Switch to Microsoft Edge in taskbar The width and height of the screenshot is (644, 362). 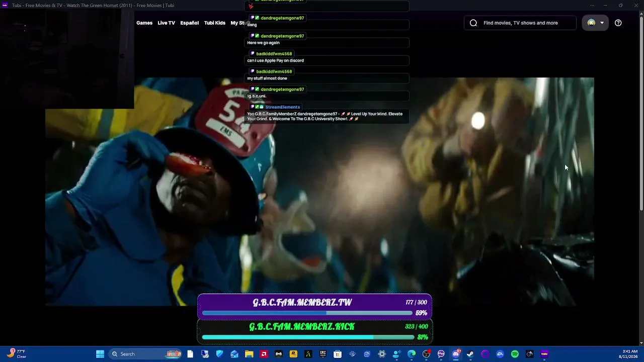click(x=412, y=354)
